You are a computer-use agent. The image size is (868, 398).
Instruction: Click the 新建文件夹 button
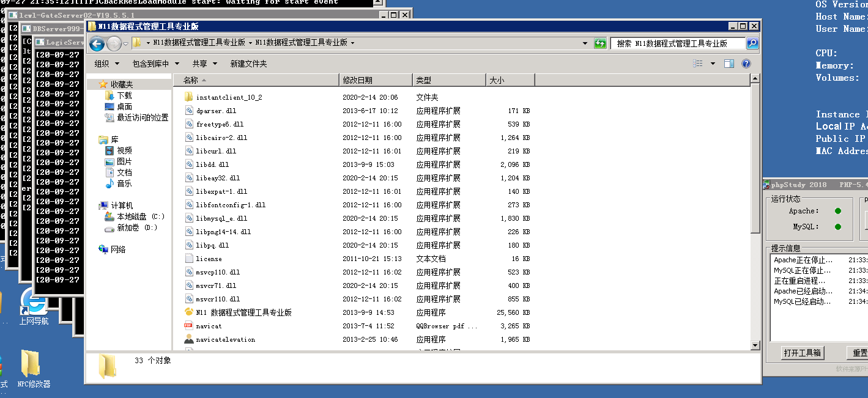248,64
